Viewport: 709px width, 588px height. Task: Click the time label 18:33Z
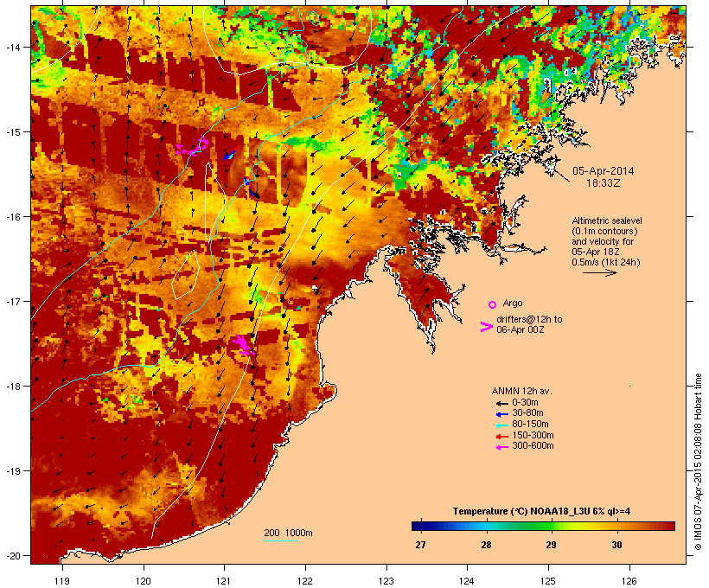[604, 183]
